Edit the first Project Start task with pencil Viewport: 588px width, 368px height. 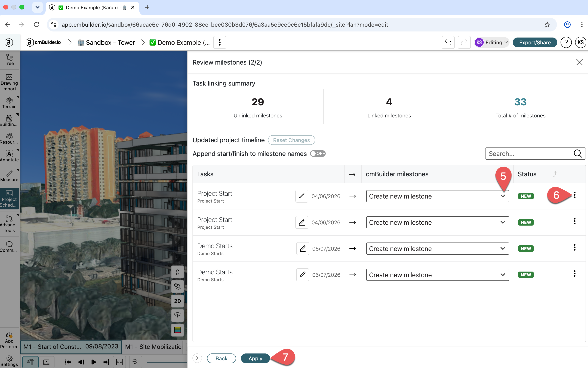point(302,196)
